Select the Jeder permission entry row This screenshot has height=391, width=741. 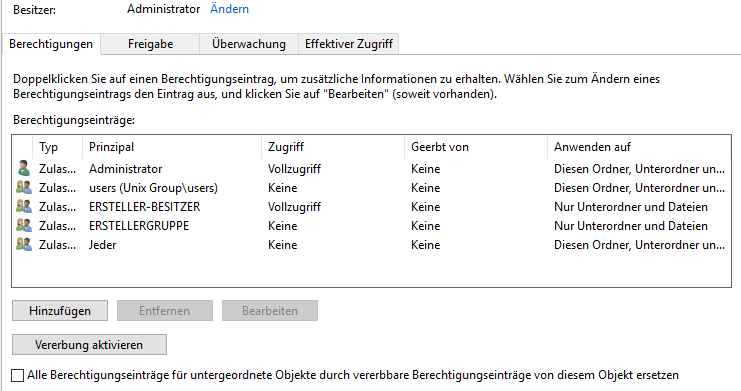point(371,244)
